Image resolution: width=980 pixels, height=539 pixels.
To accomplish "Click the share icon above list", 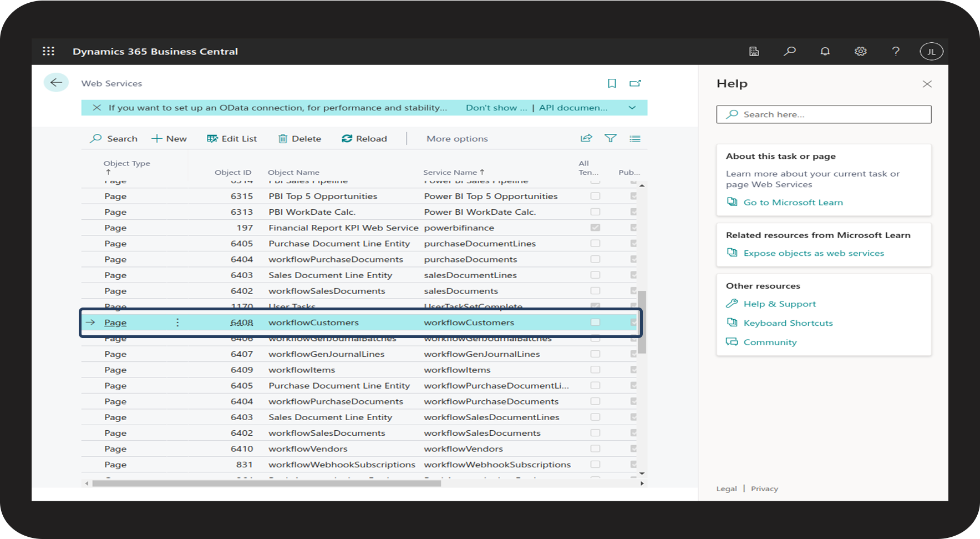I will tap(586, 138).
